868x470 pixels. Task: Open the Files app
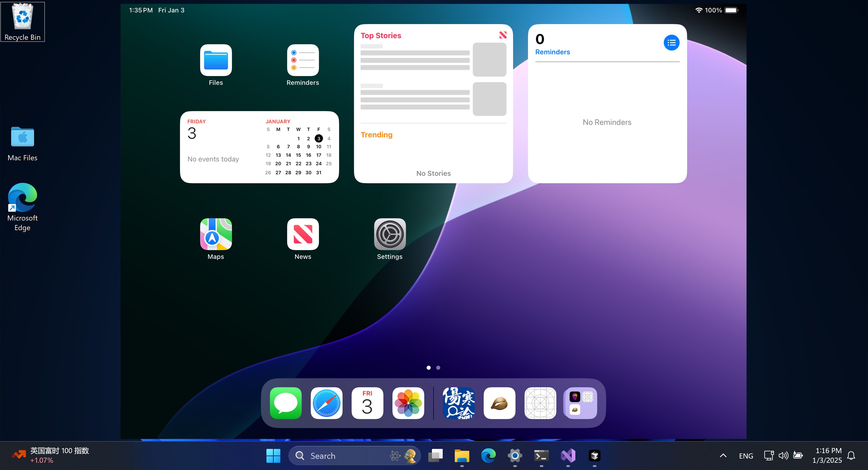pos(216,60)
